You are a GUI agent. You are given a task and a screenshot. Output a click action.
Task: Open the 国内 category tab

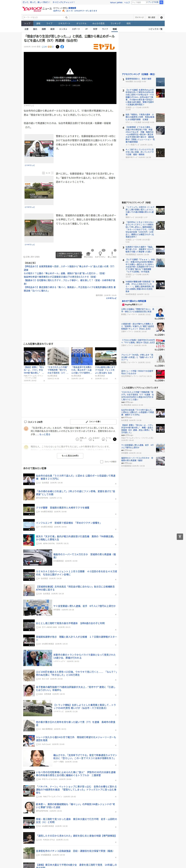point(35,29)
